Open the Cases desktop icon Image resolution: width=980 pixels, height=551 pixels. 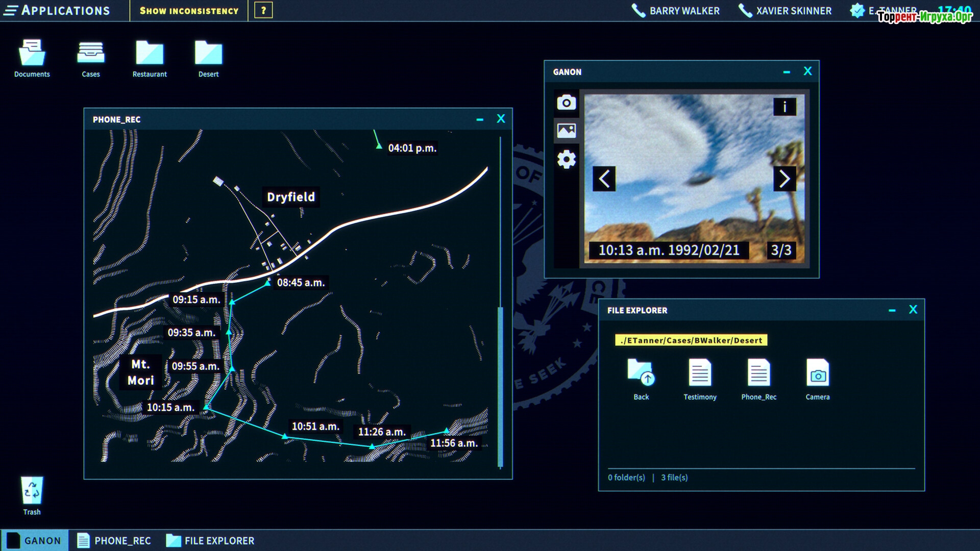coord(91,54)
